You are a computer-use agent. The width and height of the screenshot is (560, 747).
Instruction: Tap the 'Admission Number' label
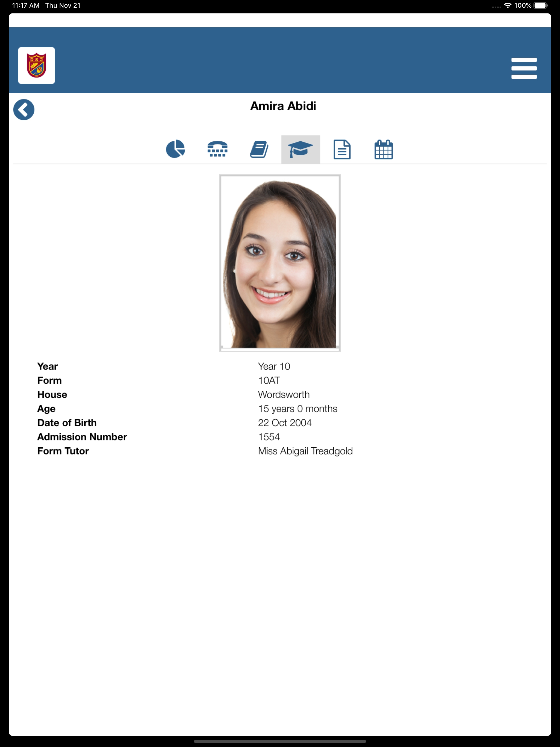tap(82, 437)
